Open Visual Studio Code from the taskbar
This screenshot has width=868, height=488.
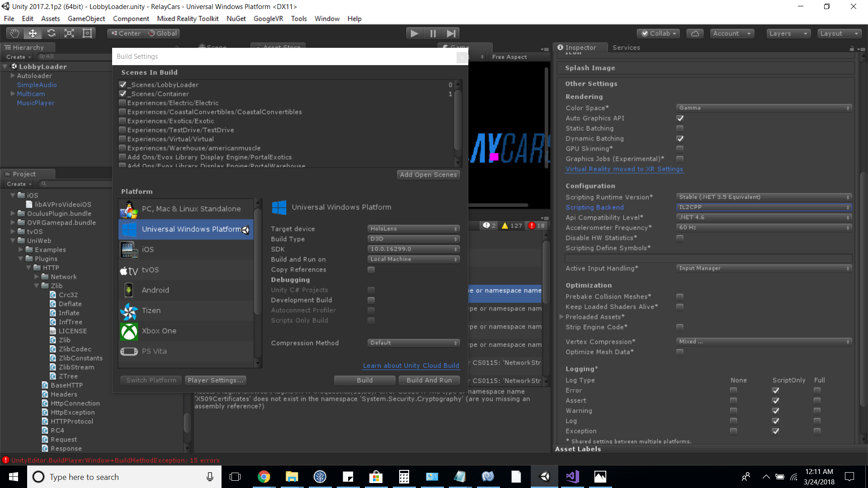click(x=572, y=477)
